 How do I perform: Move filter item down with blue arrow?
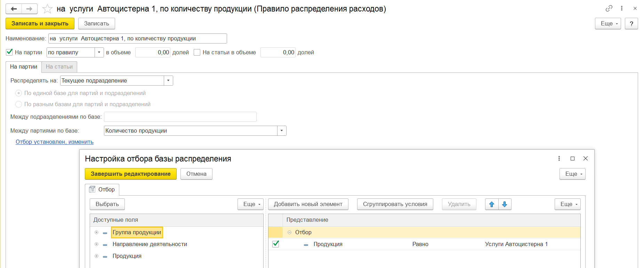(x=505, y=204)
